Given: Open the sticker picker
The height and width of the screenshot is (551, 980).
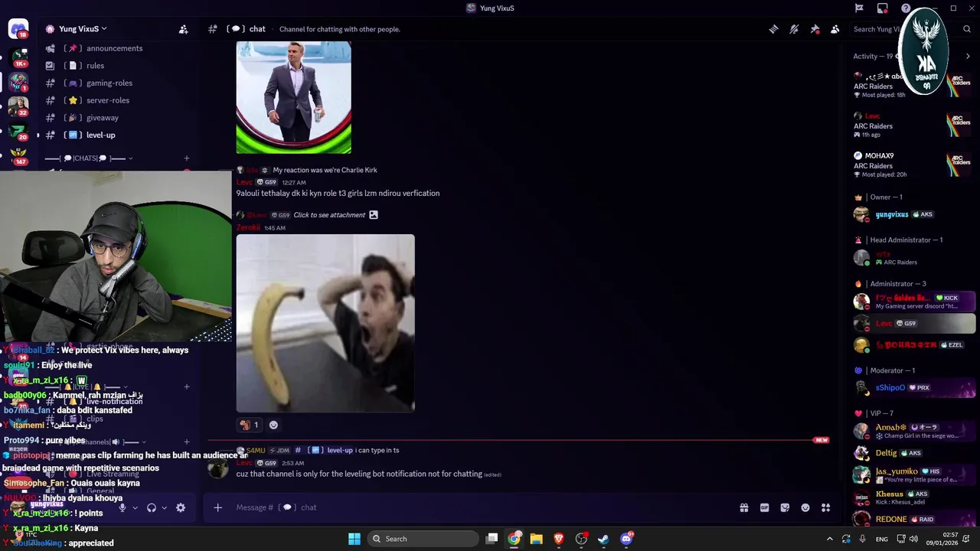Looking at the screenshot, I should (x=785, y=507).
